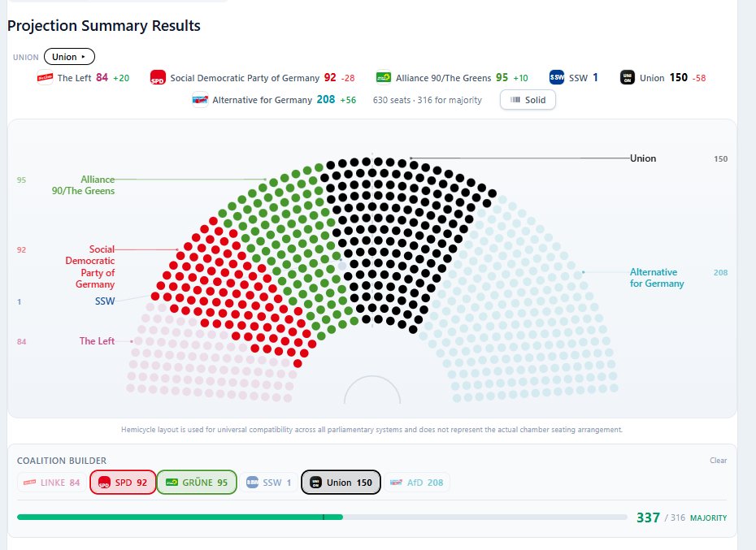Click the AfD logo in coalition builder
This screenshot has width=756, height=550.
pos(396,483)
